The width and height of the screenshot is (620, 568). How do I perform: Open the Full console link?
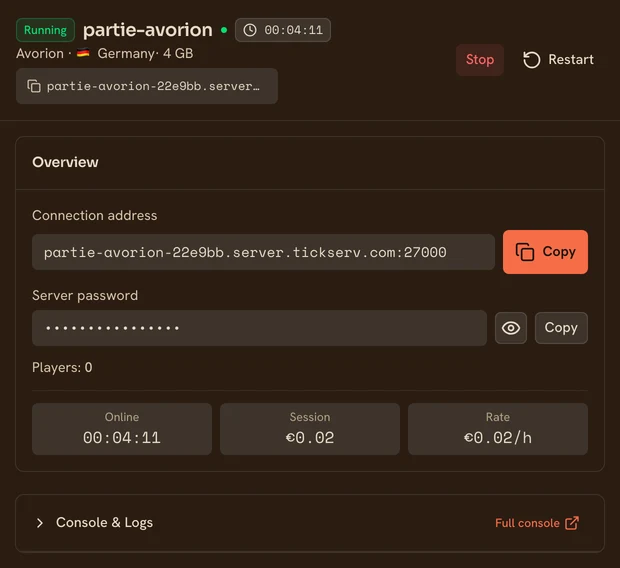tap(537, 523)
